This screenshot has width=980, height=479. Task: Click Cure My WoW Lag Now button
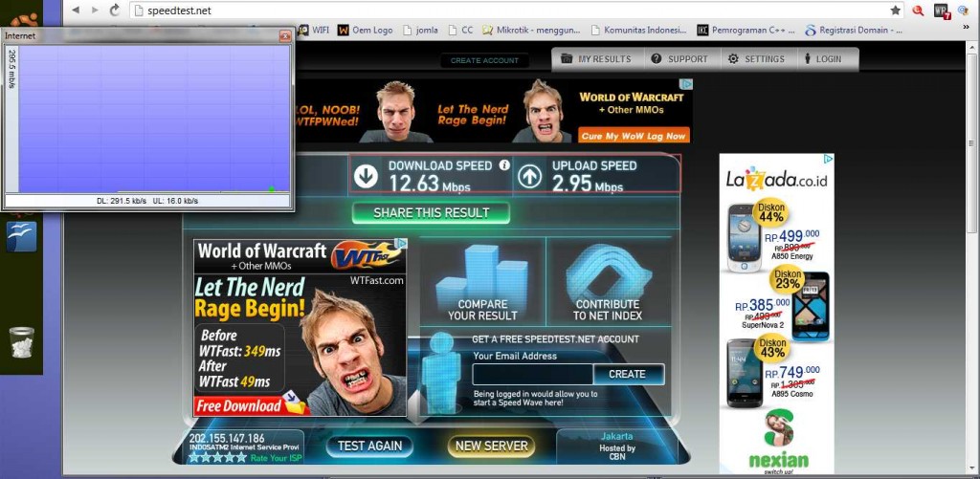634,136
